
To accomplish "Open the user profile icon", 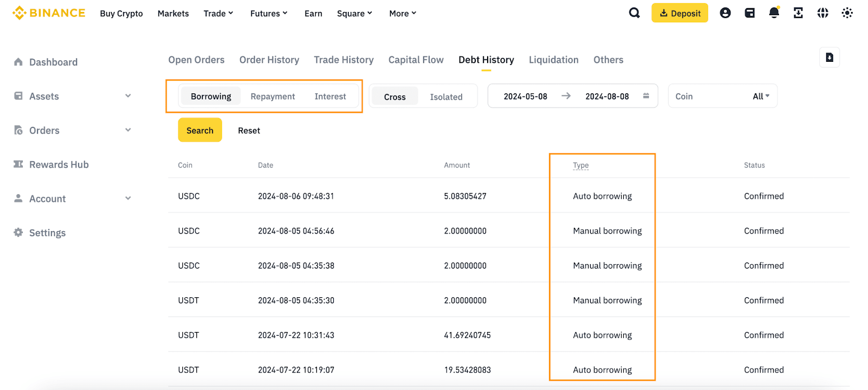I will 725,13.
